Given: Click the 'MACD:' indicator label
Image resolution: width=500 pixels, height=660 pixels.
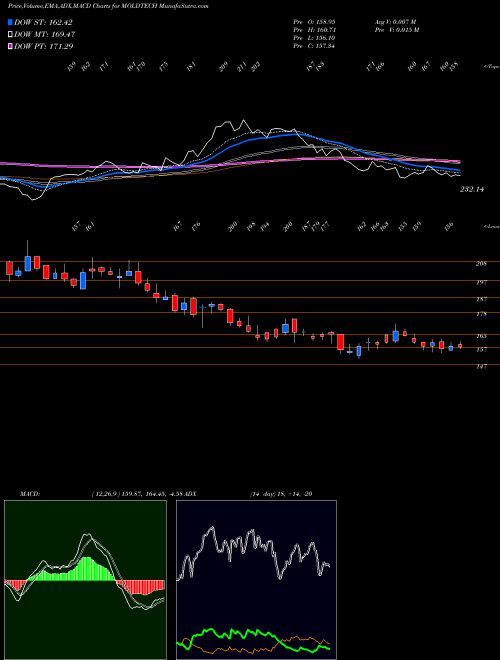Looking at the screenshot, I should [30, 494].
